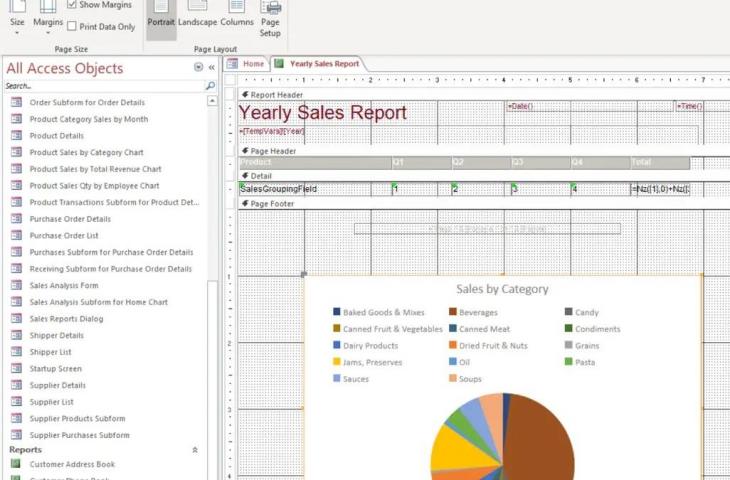Select the Customer Address Book report
The width and height of the screenshot is (730, 480).
[x=72, y=464]
